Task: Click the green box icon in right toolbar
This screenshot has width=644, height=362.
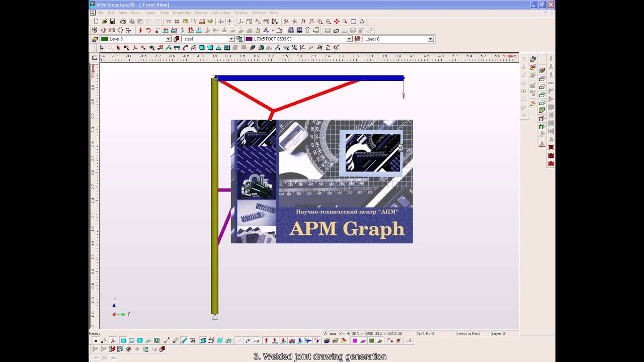Action: [542, 95]
